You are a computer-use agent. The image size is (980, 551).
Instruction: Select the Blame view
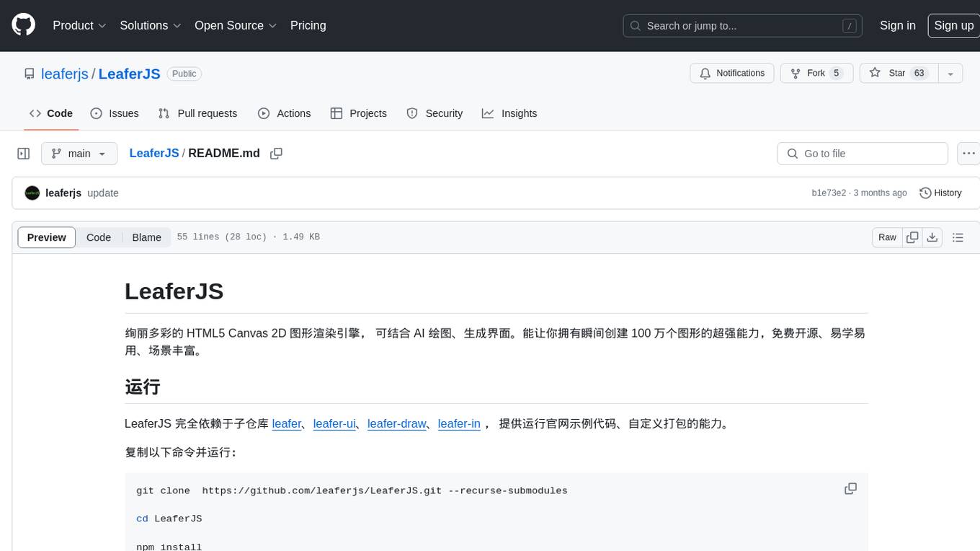pos(146,237)
